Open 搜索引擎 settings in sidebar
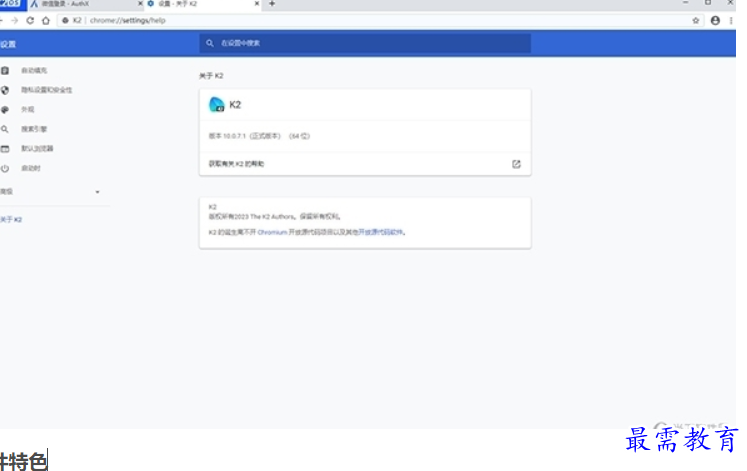 34,129
